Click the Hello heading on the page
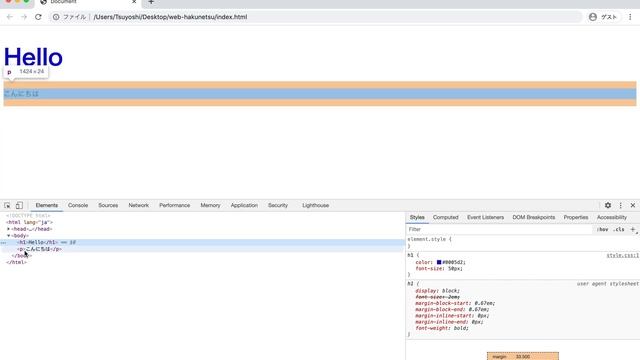 33,57
